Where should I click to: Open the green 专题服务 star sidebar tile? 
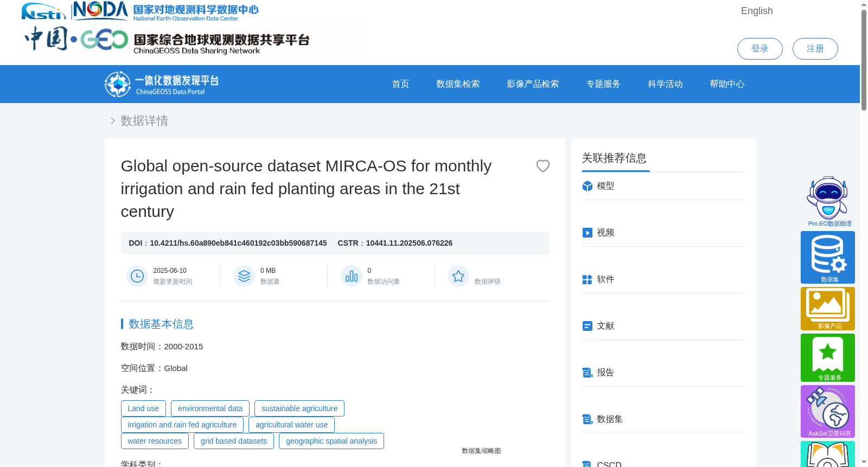coord(828,358)
